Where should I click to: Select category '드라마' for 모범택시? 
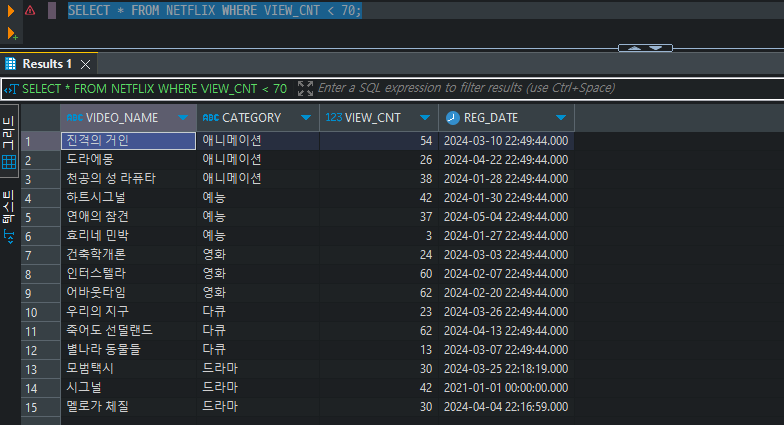coord(258,369)
